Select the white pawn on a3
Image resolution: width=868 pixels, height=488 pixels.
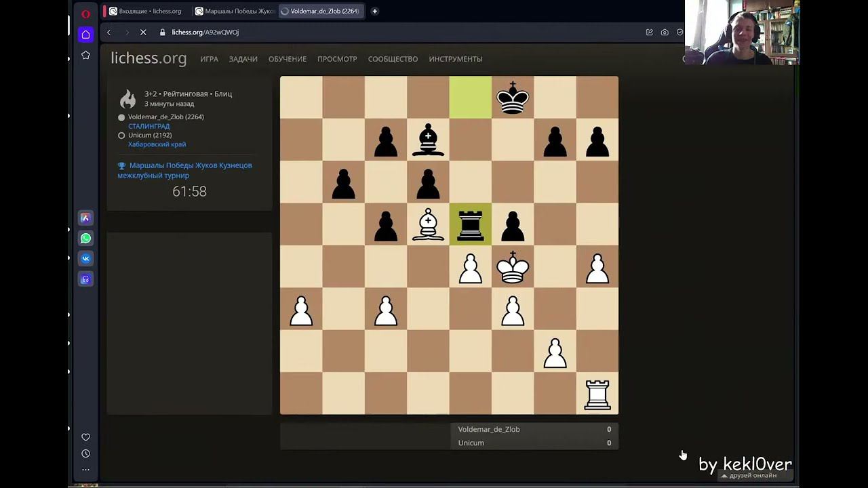click(x=301, y=308)
